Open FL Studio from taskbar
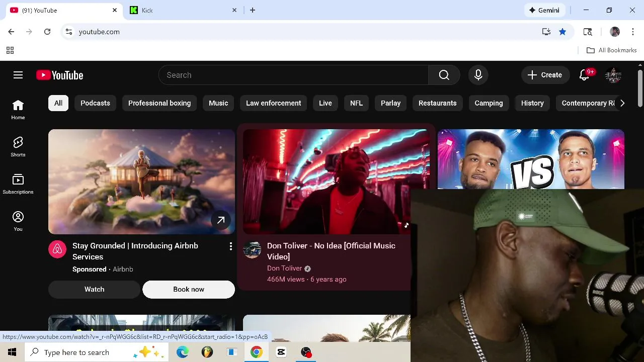Screen dimensions: 644x362 207,352
